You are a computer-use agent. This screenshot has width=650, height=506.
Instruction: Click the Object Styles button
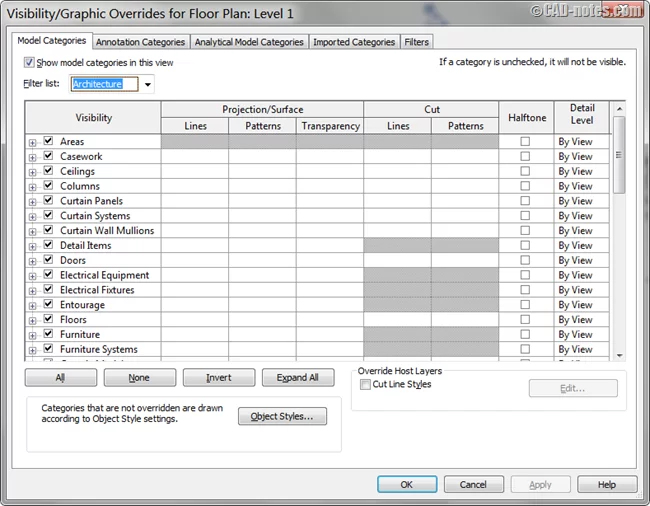(282, 417)
